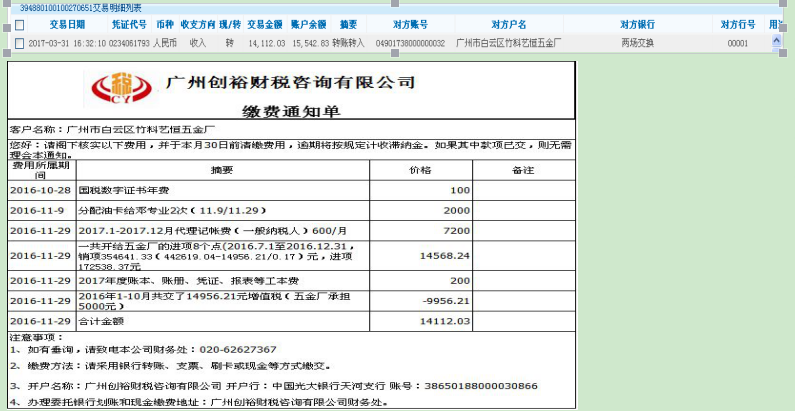Sort by the 交易日期 column header
The image size is (795, 411).
67,24
